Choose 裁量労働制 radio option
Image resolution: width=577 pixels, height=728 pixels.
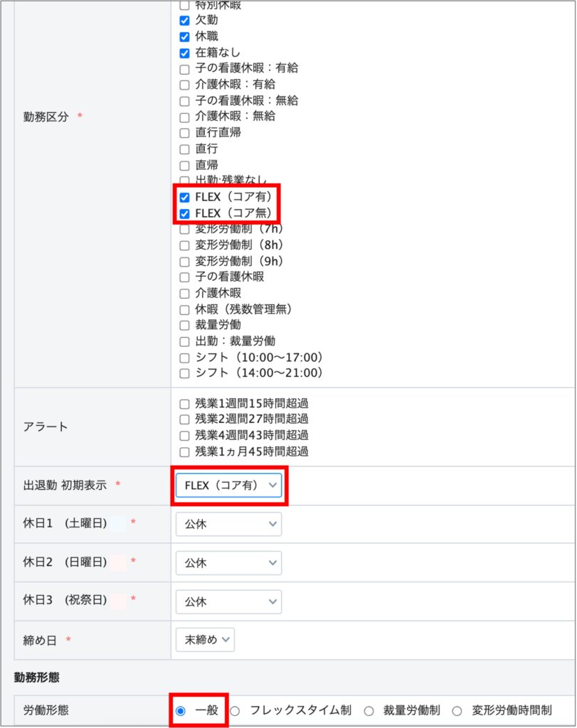(x=369, y=710)
